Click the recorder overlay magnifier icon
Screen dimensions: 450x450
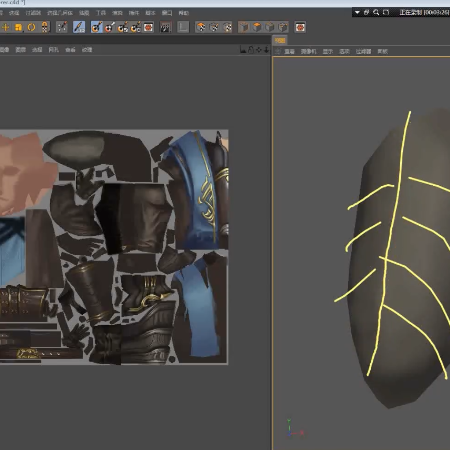[x=376, y=12]
